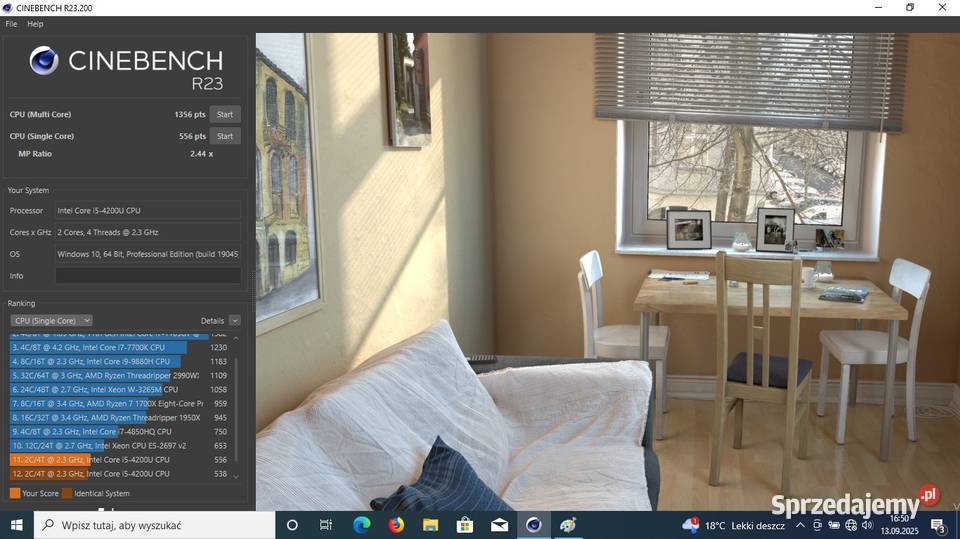Click the Cinebench R23 logo sphere

[x=44, y=61]
